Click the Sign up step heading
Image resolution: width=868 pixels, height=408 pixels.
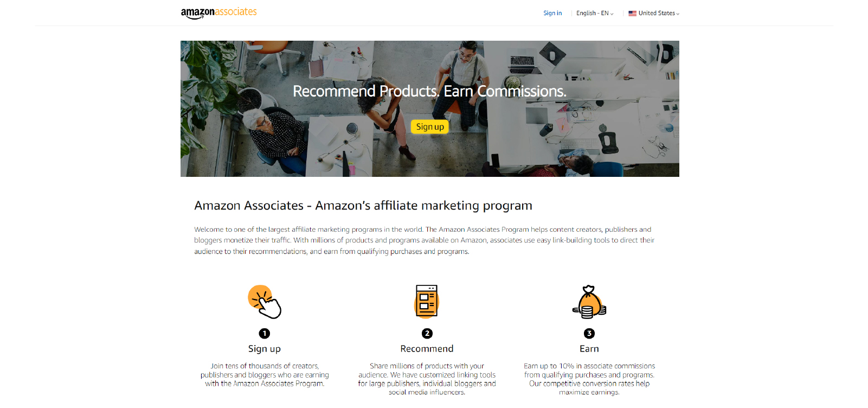(x=265, y=349)
